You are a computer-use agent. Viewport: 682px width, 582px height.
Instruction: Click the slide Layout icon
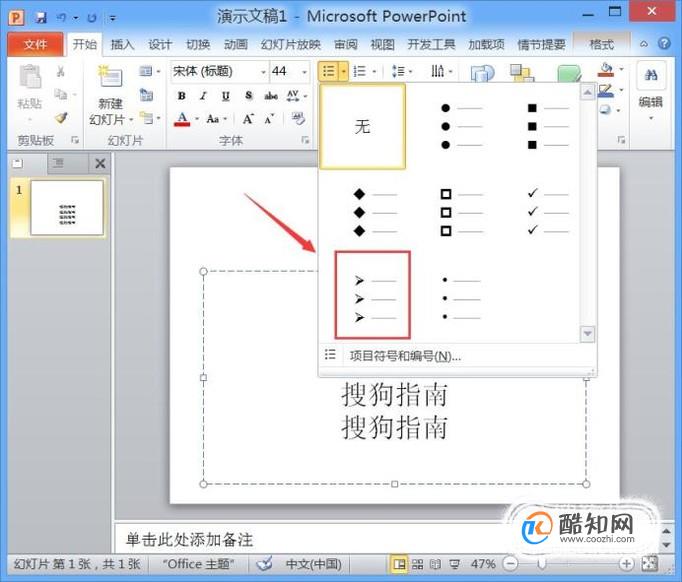click(146, 71)
